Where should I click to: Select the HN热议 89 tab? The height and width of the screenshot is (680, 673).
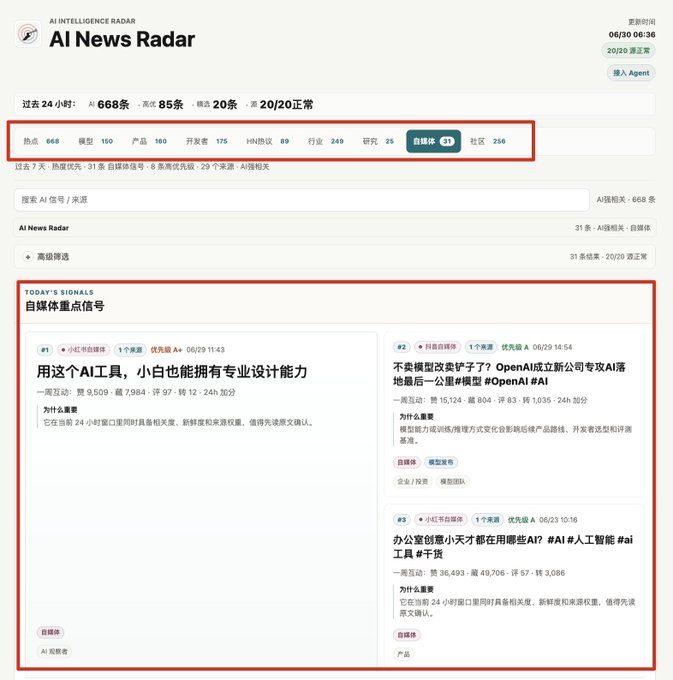click(268, 141)
